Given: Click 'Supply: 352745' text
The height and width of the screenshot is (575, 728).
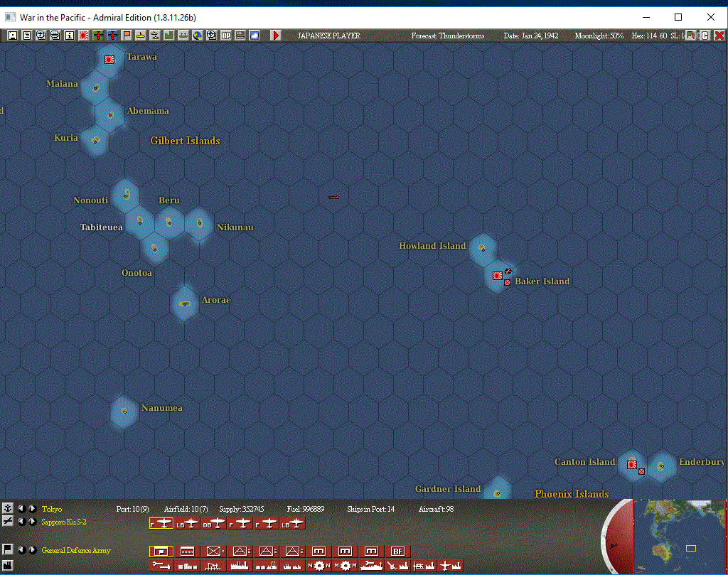Looking at the screenshot, I should pyautogui.click(x=242, y=509).
